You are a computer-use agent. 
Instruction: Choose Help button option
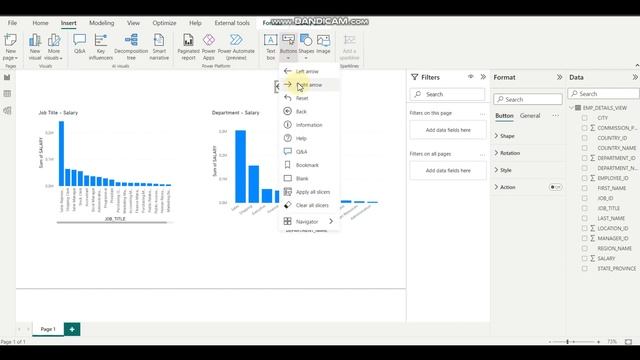click(x=309, y=138)
